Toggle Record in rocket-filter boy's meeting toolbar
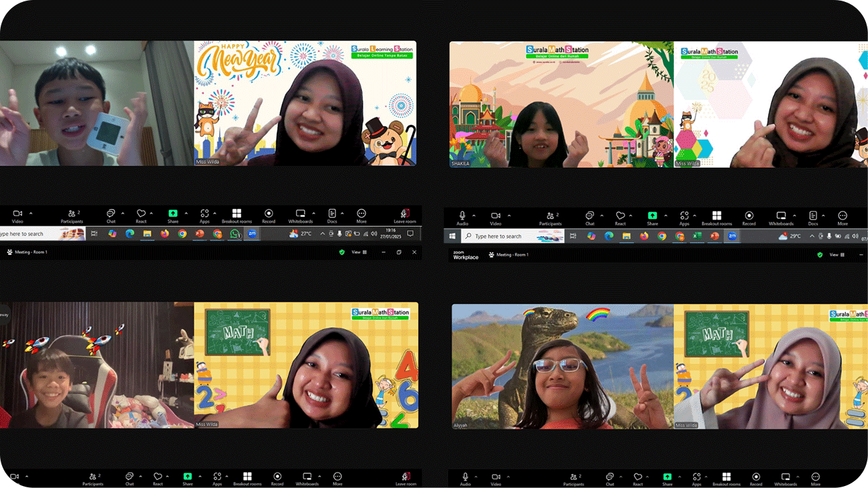The image size is (868, 488). click(277, 479)
